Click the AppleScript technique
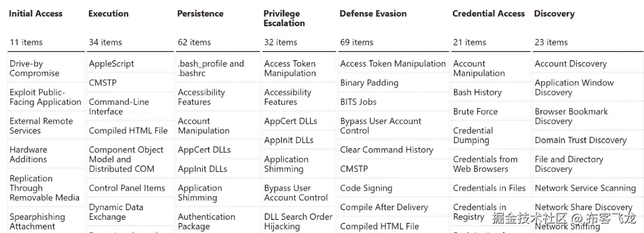The width and height of the screenshot is (644, 233). [x=112, y=64]
